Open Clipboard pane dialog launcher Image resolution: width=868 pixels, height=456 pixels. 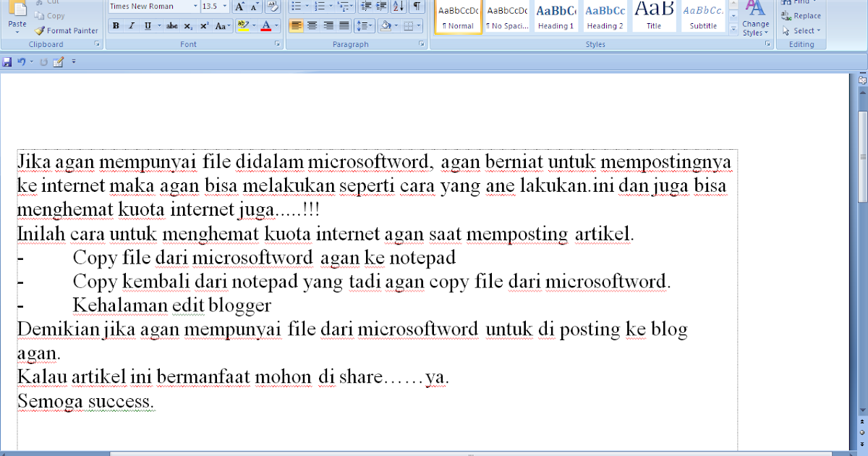click(97, 44)
